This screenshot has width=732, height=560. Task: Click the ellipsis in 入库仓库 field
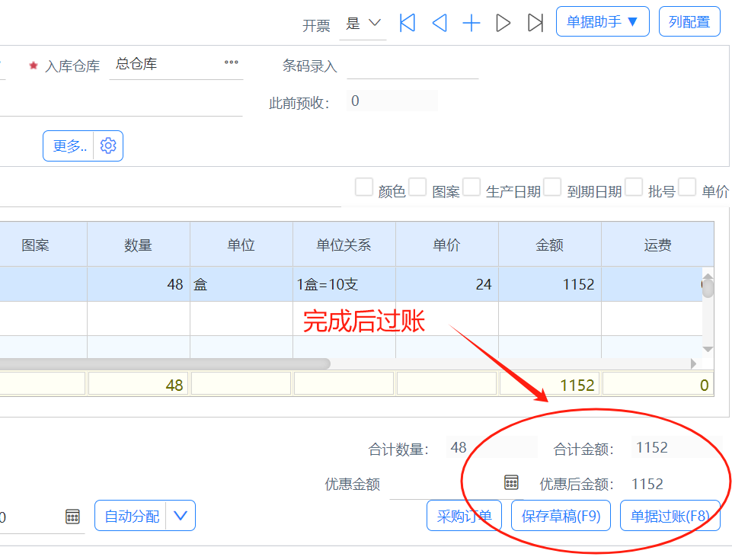coord(232,63)
